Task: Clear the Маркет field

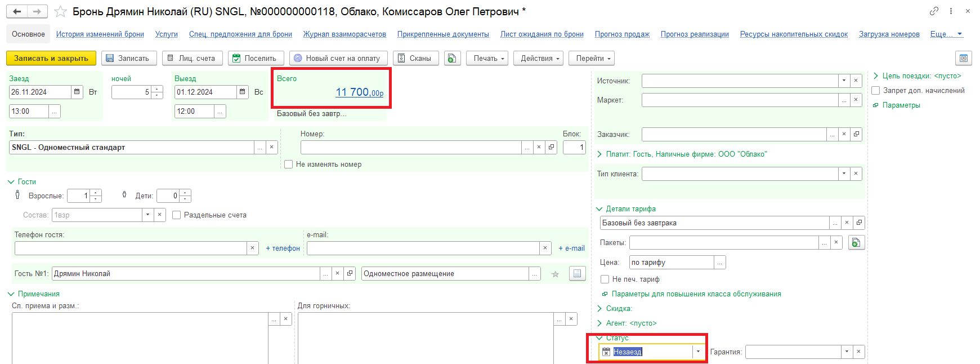Action: [x=856, y=100]
